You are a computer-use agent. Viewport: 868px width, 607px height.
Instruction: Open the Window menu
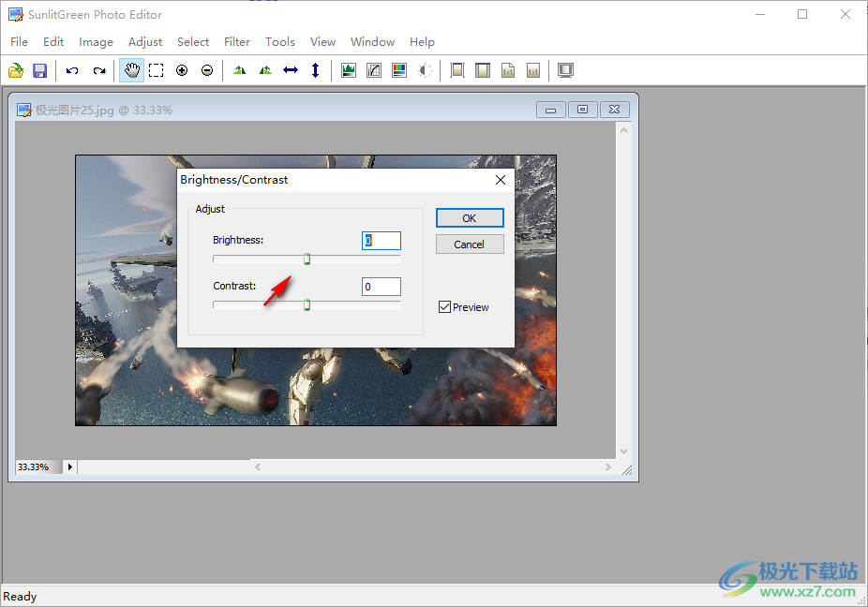372,42
